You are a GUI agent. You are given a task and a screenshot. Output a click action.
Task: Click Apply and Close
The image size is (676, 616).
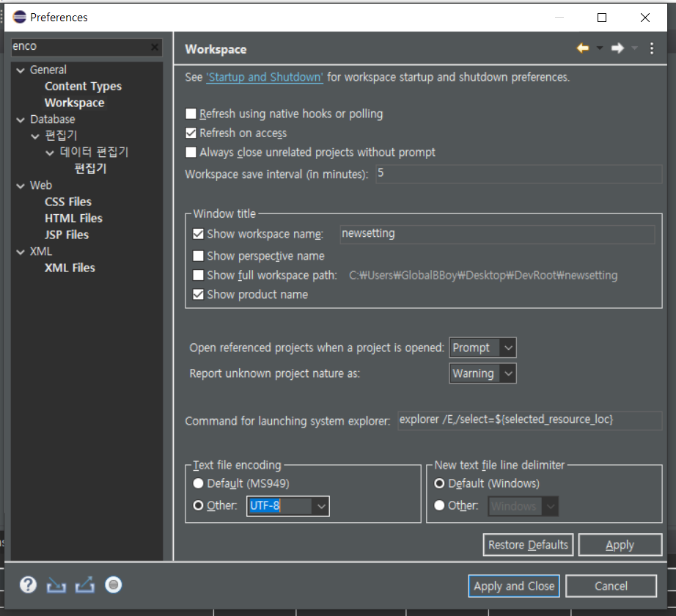coord(514,586)
